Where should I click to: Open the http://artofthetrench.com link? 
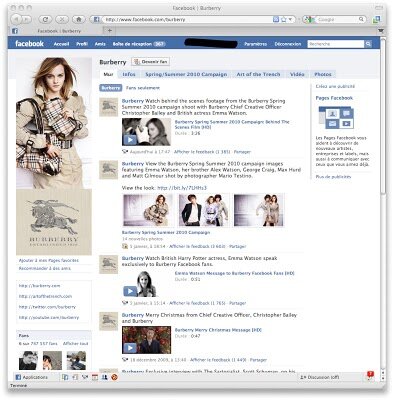pyautogui.click(x=45, y=296)
